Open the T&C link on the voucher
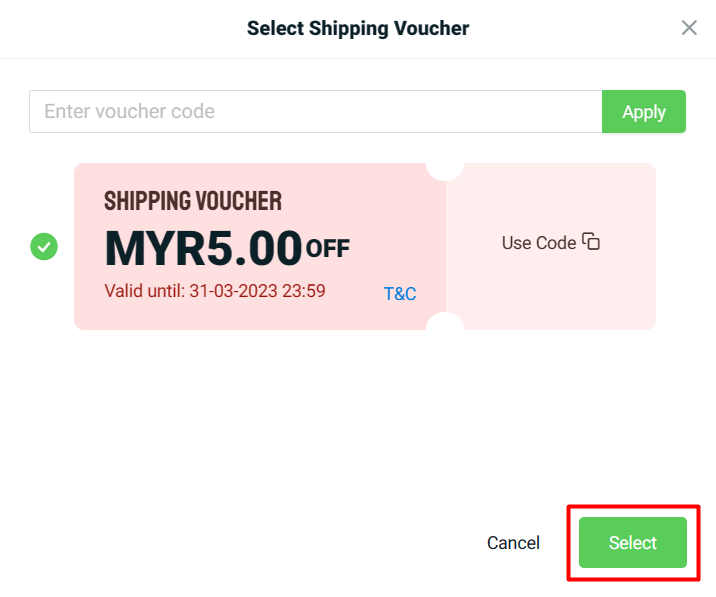The width and height of the screenshot is (716, 597). (400, 294)
